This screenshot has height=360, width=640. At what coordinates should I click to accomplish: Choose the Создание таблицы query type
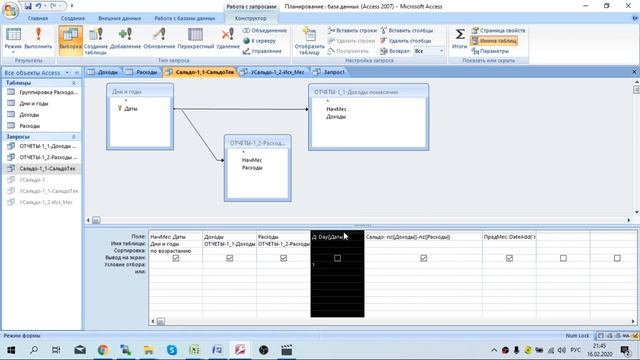point(96,40)
